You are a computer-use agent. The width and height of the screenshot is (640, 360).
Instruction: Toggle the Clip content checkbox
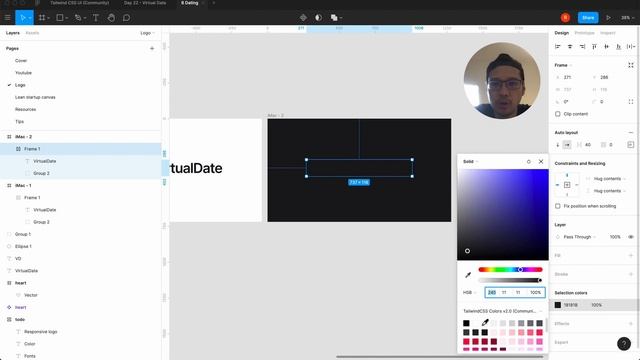pyautogui.click(x=558, y=114)
